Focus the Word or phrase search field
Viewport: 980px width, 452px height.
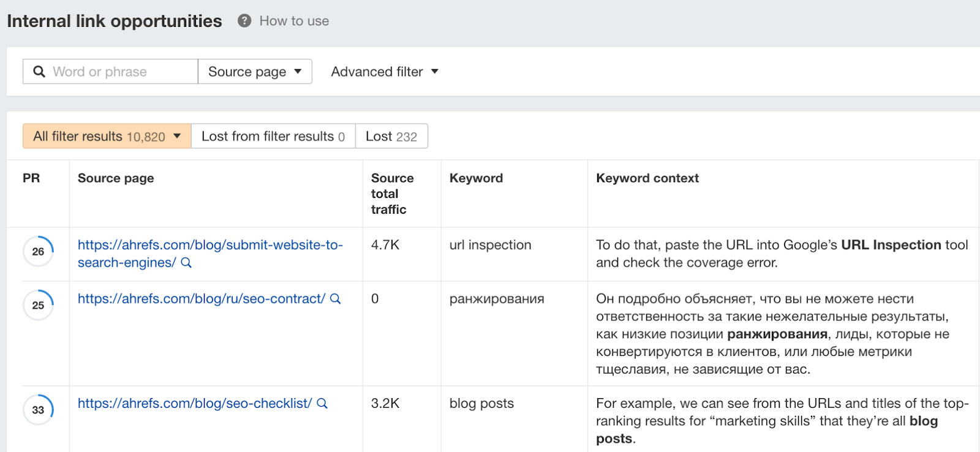coord(119,72)
